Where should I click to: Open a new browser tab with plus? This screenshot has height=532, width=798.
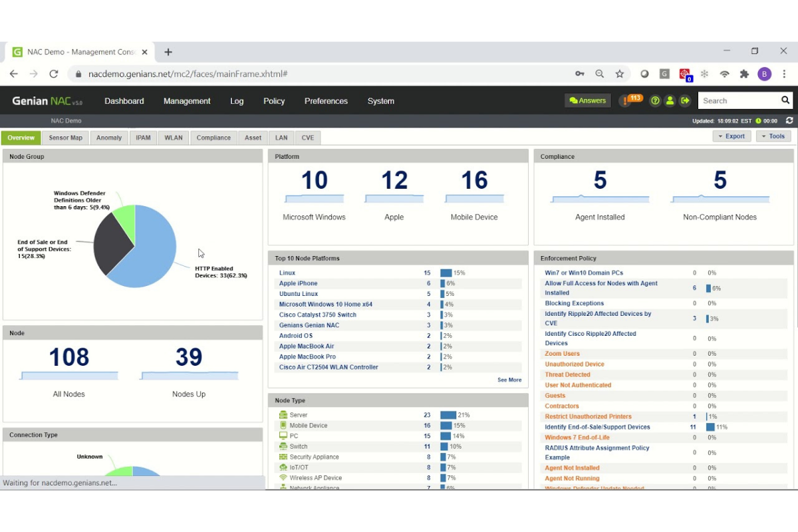coord(168,52)
